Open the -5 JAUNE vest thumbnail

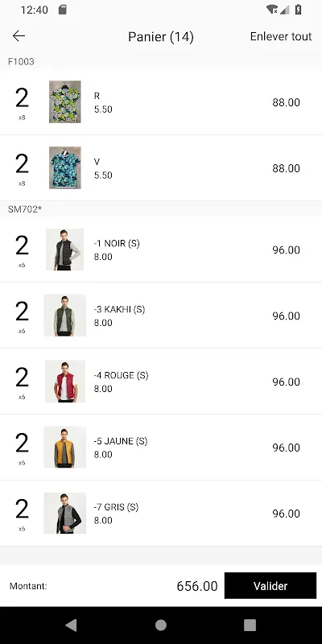click(x=65, y=447)
